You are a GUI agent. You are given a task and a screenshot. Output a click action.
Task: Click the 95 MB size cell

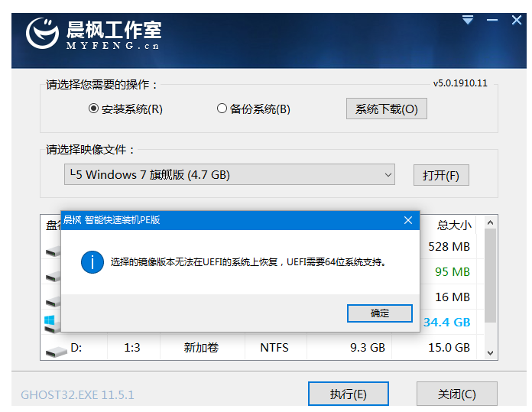pyautogui.click(x=453, y=272)
